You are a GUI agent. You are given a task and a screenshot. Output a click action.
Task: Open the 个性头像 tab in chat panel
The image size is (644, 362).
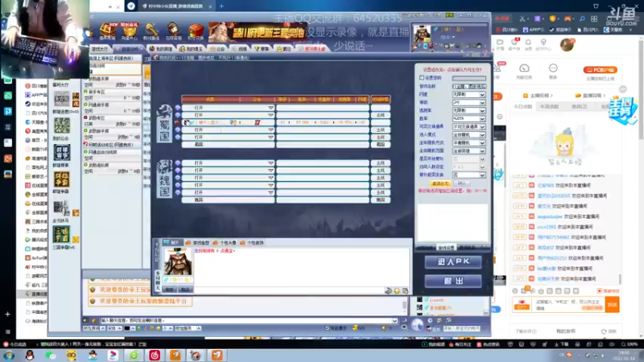225,243
